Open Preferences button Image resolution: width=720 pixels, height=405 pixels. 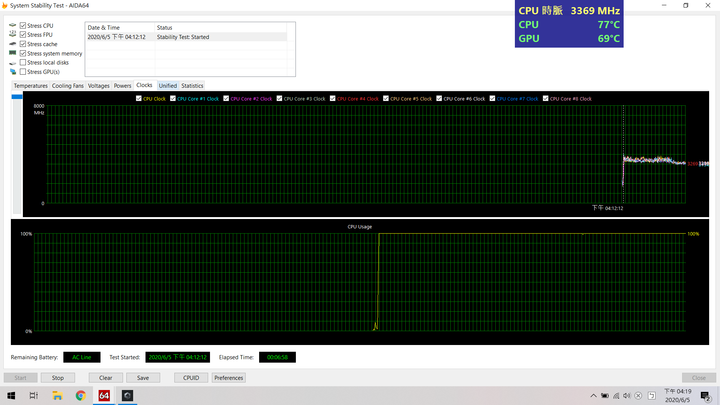click(229, 378)
